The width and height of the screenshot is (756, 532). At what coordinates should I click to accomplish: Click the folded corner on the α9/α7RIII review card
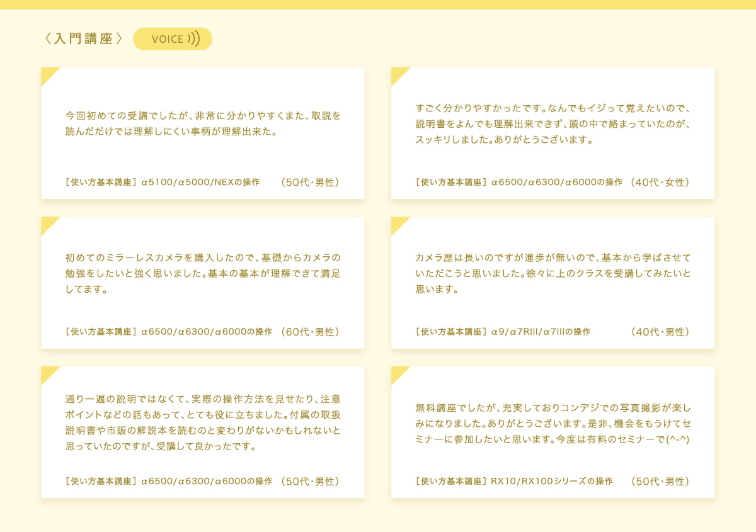[x=398, y=224]
